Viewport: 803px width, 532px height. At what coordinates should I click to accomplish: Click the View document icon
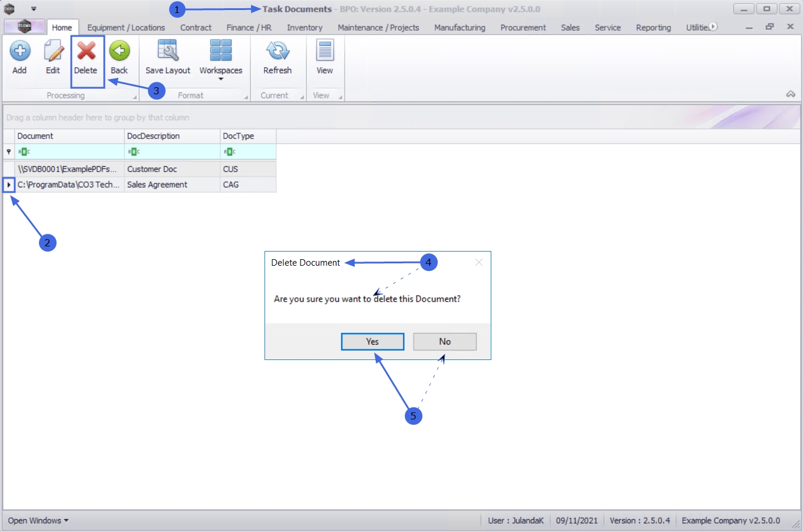click(x=325, y=51)
